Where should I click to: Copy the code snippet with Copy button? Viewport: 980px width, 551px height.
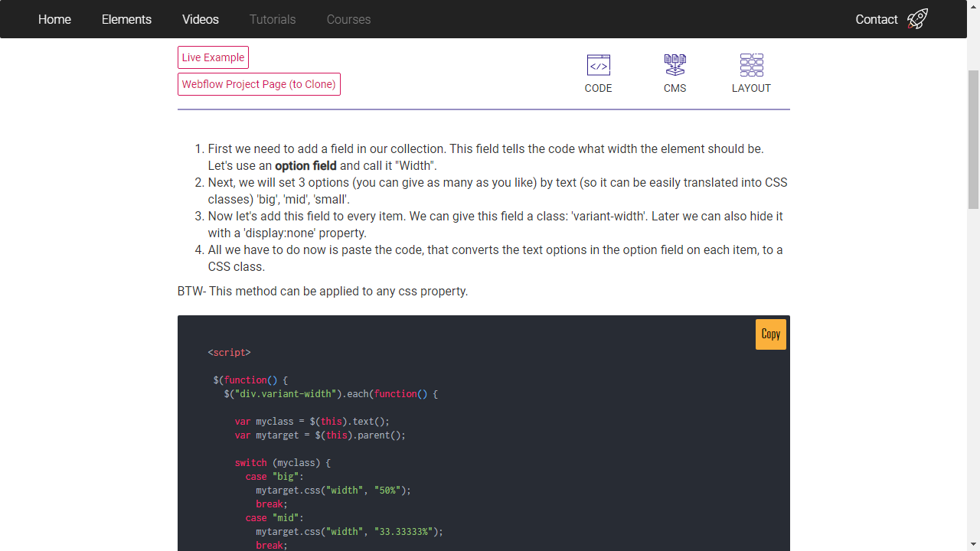(x=771, y=334)
